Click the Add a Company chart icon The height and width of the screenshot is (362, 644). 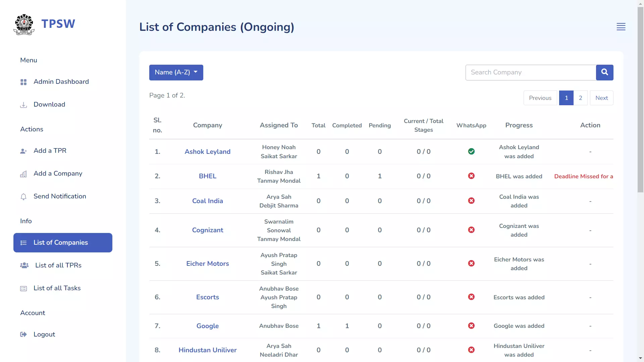pyautogui.click(x=23, y=173)
